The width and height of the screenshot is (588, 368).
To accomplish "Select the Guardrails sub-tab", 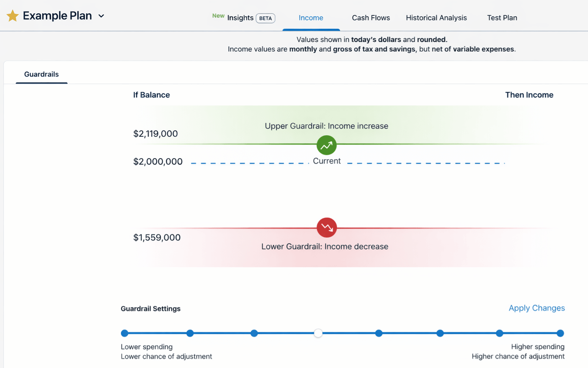I will 41,74.
